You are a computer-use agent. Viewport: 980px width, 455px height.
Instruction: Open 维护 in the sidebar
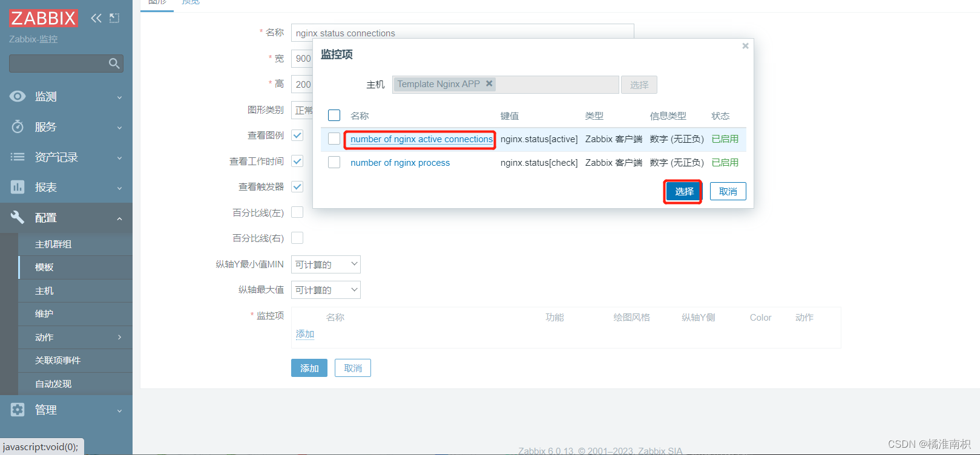click(44, 313)
